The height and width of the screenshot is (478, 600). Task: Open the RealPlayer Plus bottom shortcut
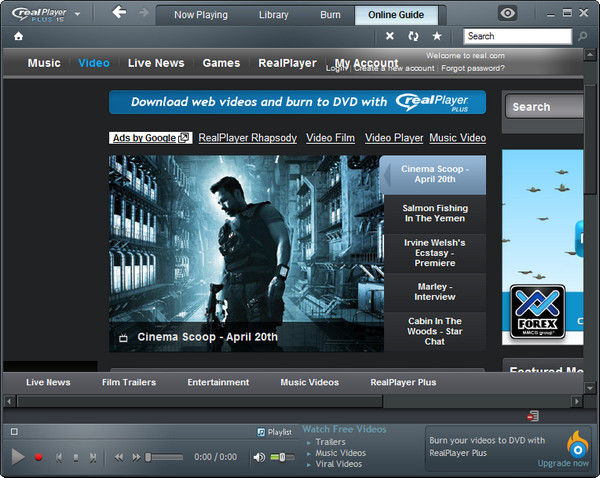click(403, 382)
